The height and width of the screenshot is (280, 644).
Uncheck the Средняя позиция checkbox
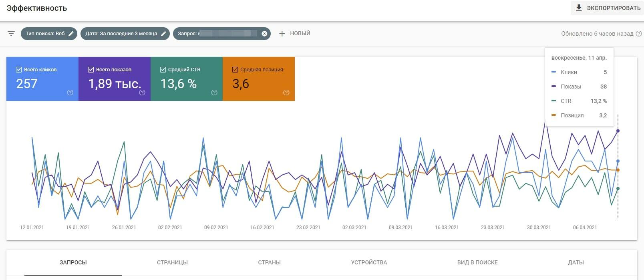click(235, 70)
